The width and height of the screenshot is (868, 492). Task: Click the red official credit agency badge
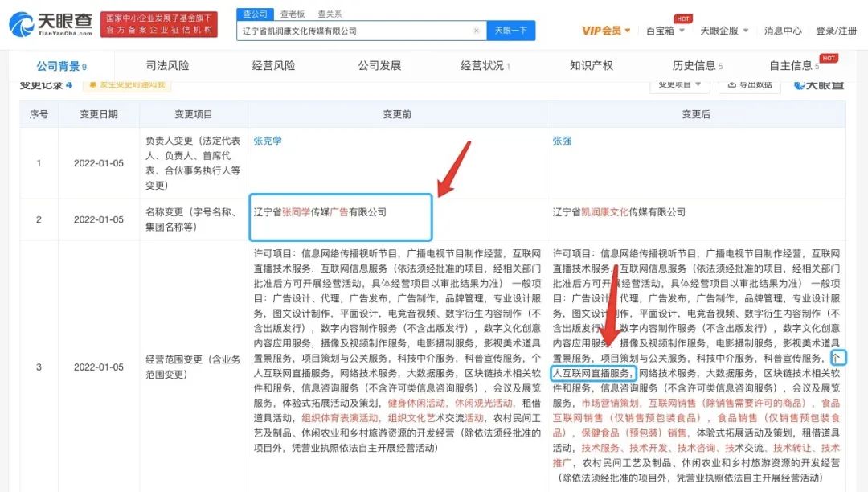[x=159, y=24]
